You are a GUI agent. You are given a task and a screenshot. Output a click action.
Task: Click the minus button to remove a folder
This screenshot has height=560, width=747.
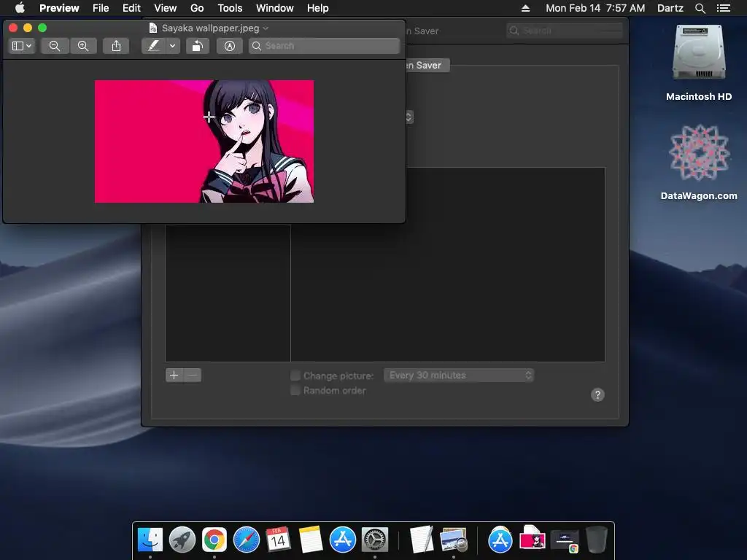(193, 376)
